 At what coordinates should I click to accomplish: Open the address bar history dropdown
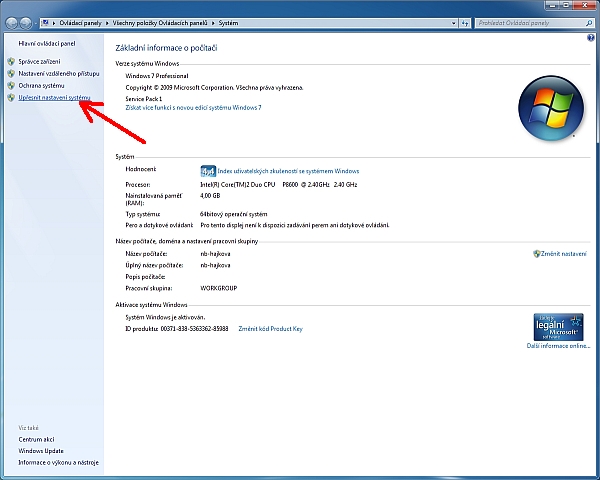point(456,22)
